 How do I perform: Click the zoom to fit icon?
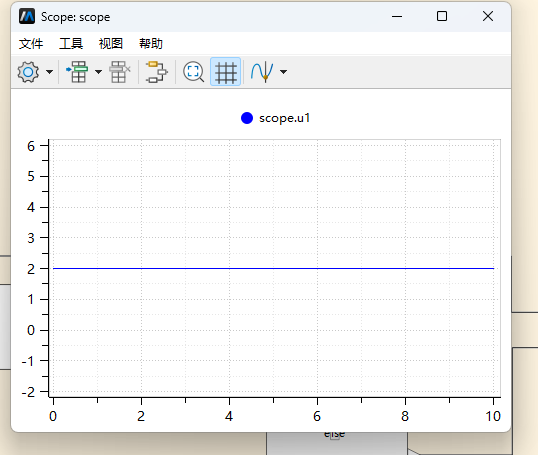pyautogui.click(x=194, y=72)
